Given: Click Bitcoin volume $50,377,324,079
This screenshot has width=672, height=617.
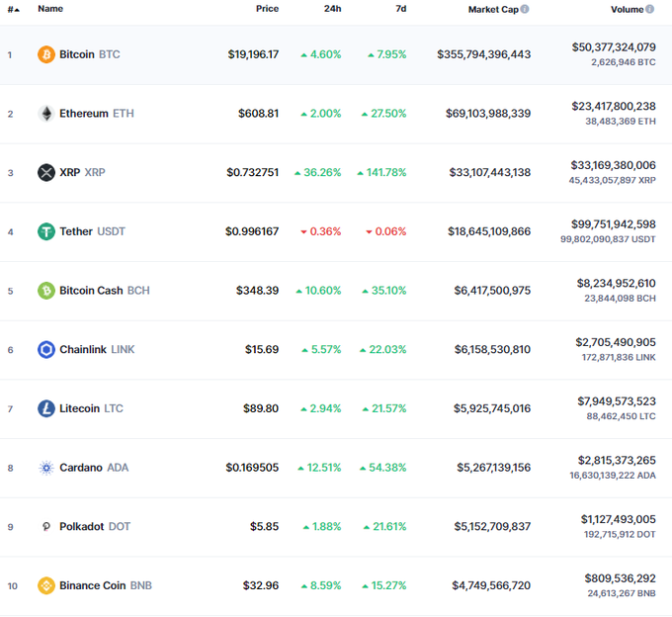Looking at the screenshot, I should click(614, 47).
